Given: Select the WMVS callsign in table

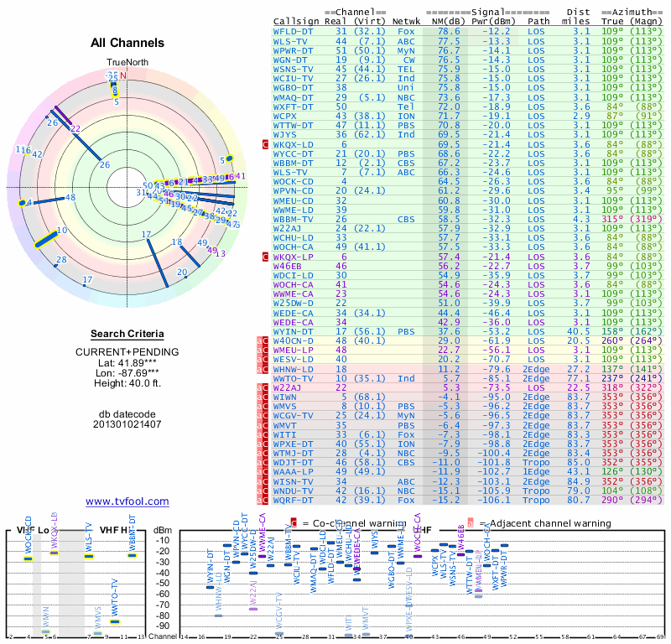Looking at the screenshot, I should pyautogui.click(x=284, y=407).
